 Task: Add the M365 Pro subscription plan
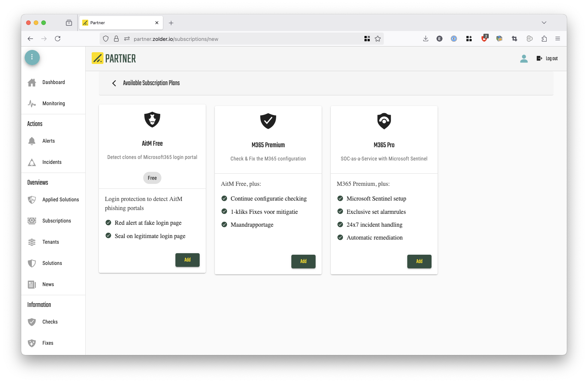coord(419,262)
